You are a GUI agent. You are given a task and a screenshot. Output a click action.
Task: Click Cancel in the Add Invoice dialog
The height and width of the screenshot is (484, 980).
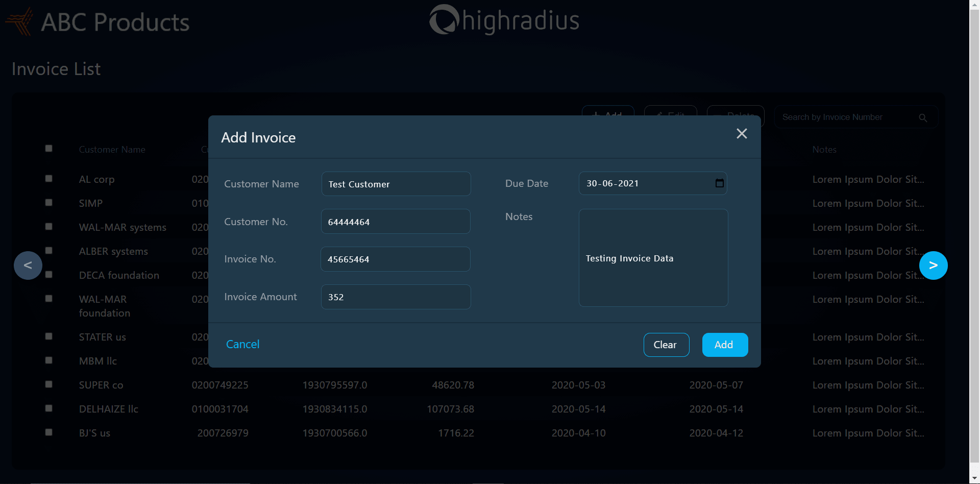tap(242, 344)
